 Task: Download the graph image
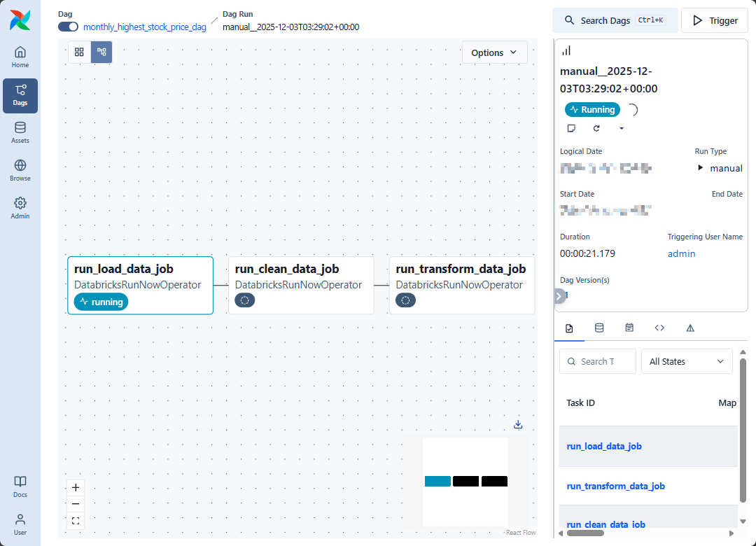(518, 424)
